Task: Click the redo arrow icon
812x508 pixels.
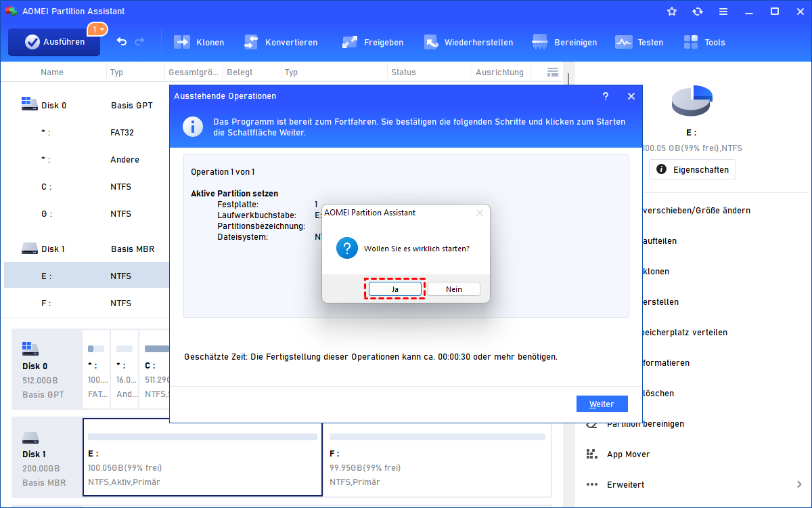Action: click(140, 42)
